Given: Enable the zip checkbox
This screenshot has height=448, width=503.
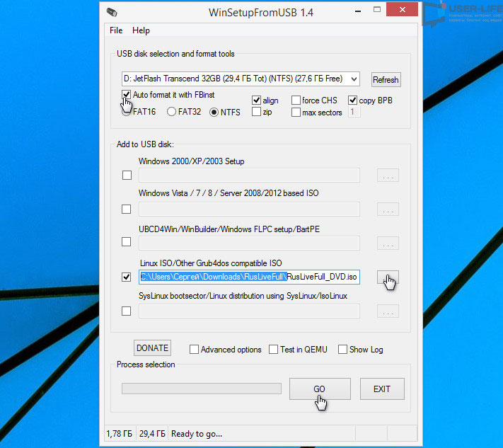Looking at the screenshot, I should point(256,112).
